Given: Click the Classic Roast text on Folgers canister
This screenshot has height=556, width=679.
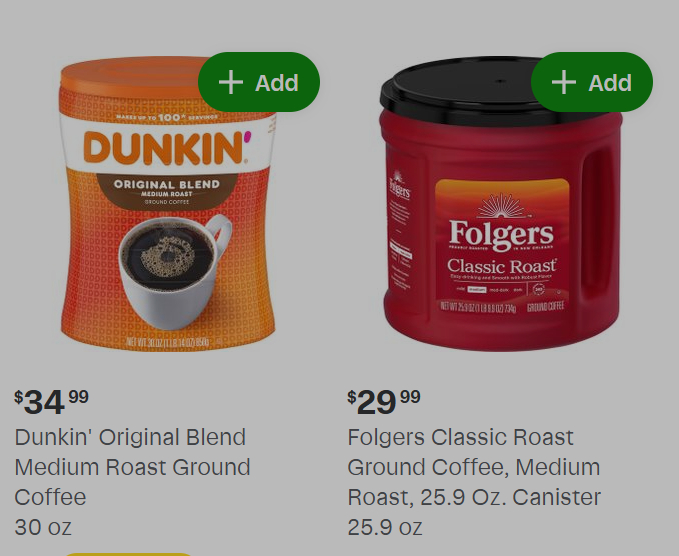Looking at the screenshot, I should (501, 266).
